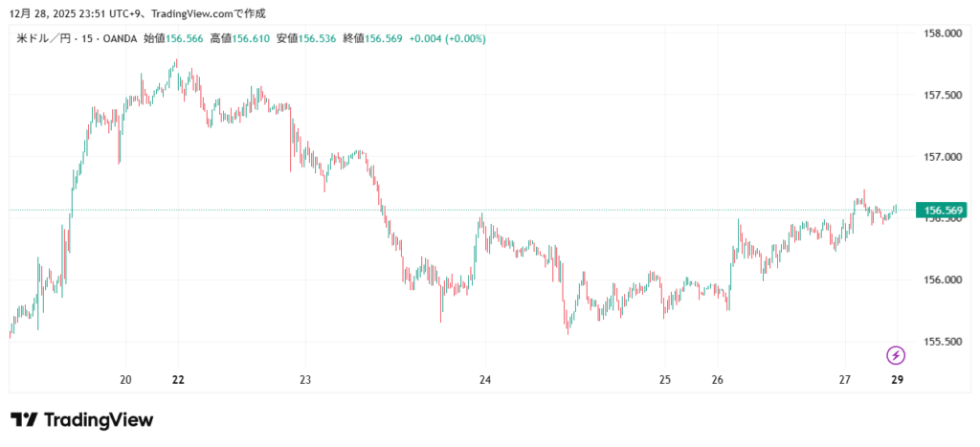Click the 156.000 price axis label

click(940, 279)
